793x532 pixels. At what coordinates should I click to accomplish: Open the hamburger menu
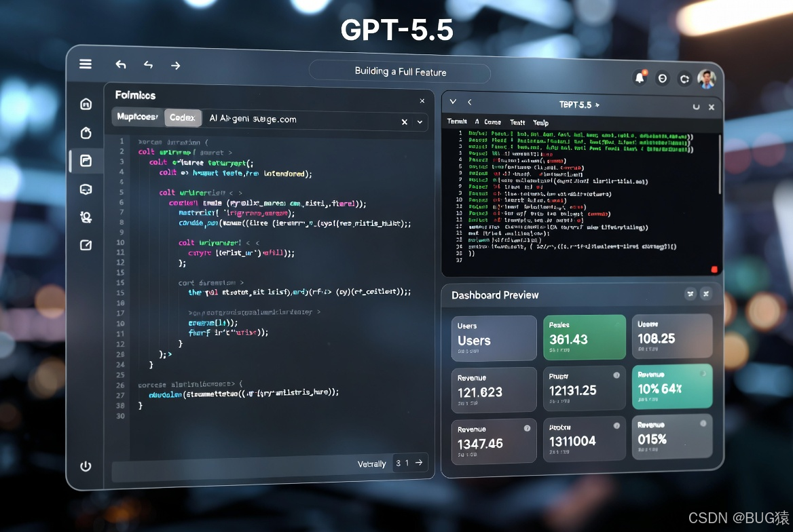click(x=86, y=64)
